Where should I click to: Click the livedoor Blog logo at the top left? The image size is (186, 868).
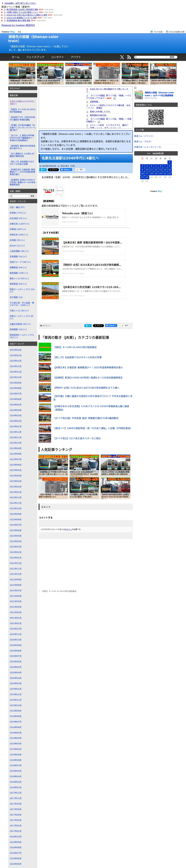click(x=8, y=32)
